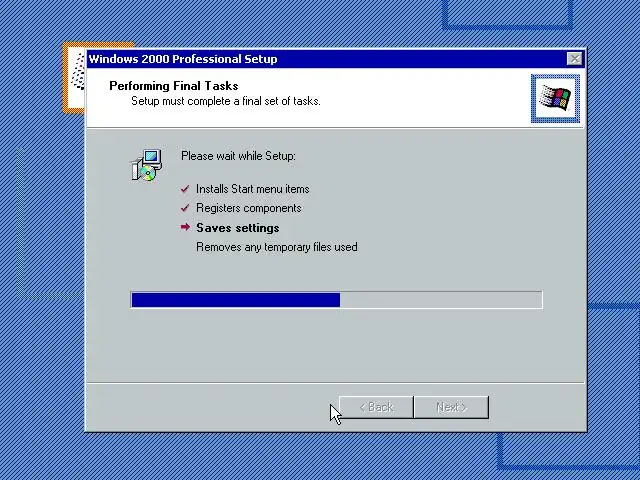This screenshot has width=640, height=480.
Task: Click 'Removes any temporary files used' text
Action: (277, 247)
